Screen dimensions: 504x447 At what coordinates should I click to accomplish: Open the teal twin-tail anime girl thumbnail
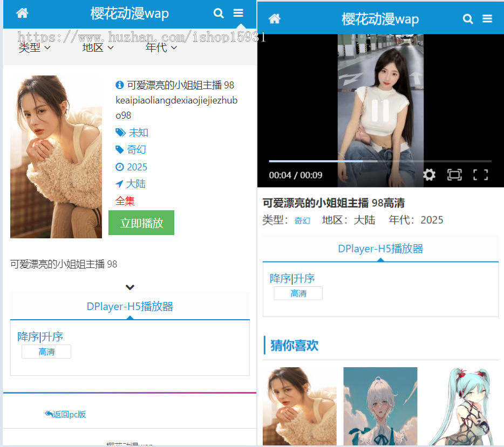point(461,406)
